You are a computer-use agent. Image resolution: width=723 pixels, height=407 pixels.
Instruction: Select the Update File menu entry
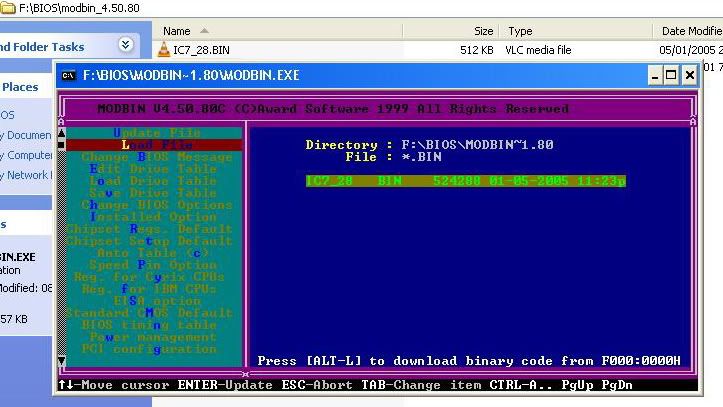(x=156, y=133)
